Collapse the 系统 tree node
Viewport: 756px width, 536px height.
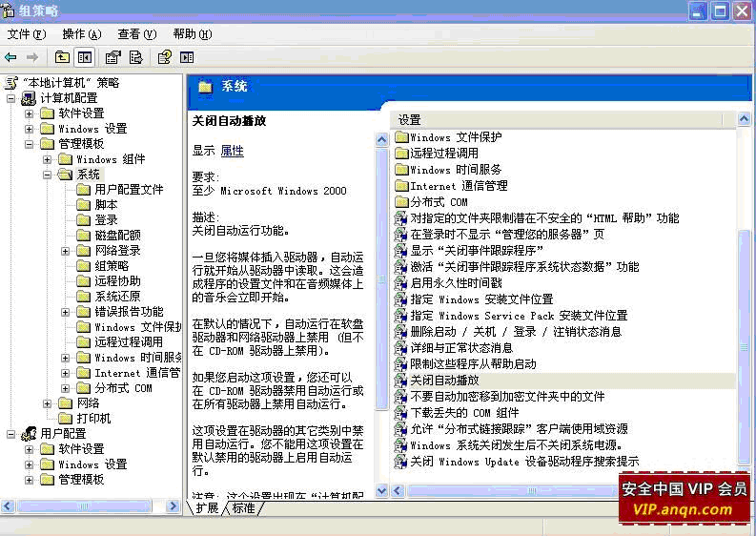pyautogui.click(x=47, y=175)
